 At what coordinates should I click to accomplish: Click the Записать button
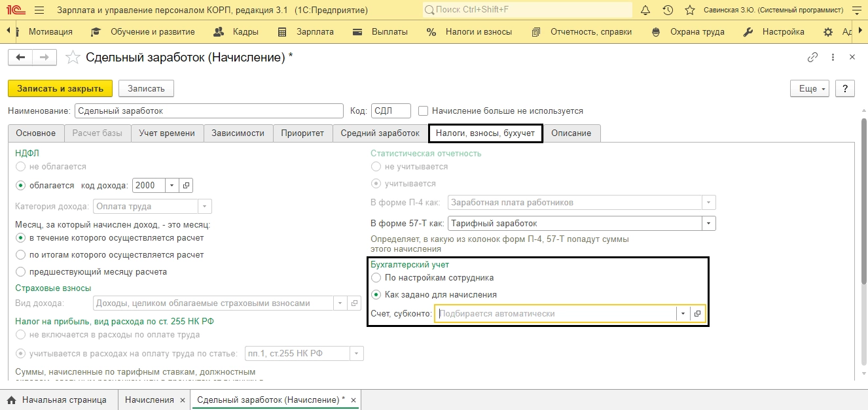coord(146,88)
